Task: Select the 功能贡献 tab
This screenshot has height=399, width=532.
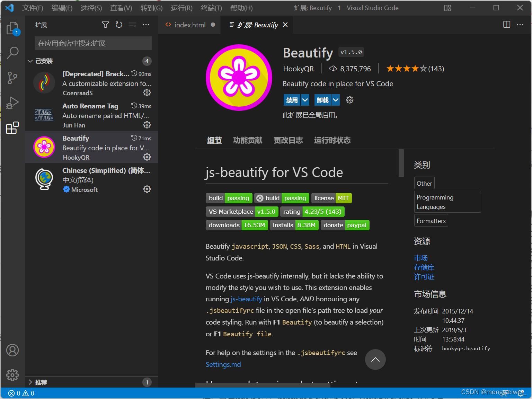Action: (248, 140)
